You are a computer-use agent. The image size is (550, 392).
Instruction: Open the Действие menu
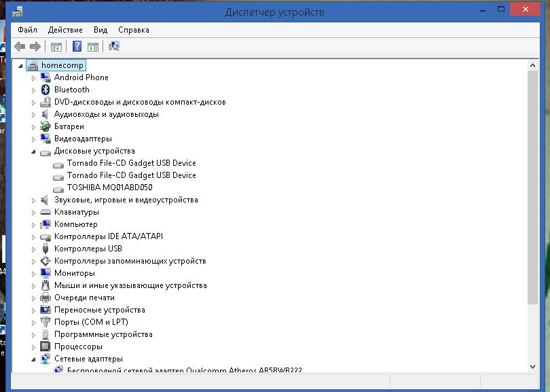(x=65, y=30)
